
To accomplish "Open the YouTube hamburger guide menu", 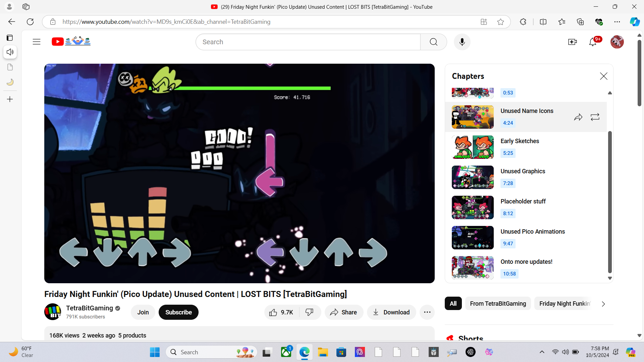I will (37, 42).
